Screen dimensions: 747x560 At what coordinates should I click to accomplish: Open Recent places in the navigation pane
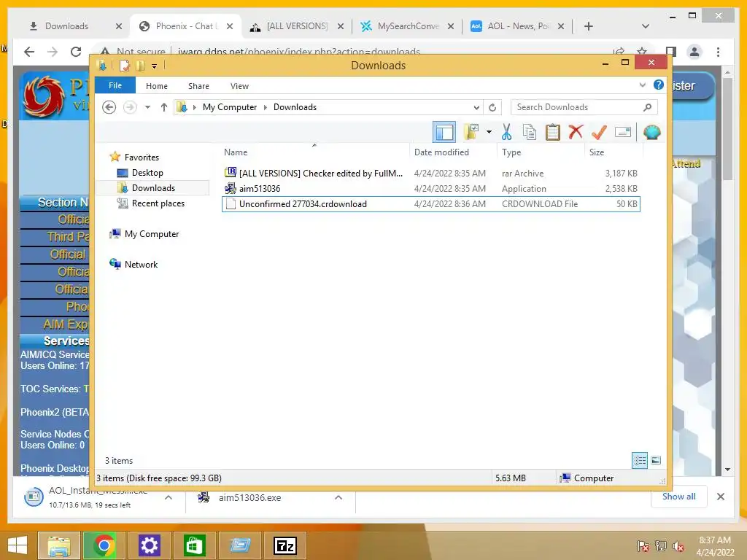(158, 203)
